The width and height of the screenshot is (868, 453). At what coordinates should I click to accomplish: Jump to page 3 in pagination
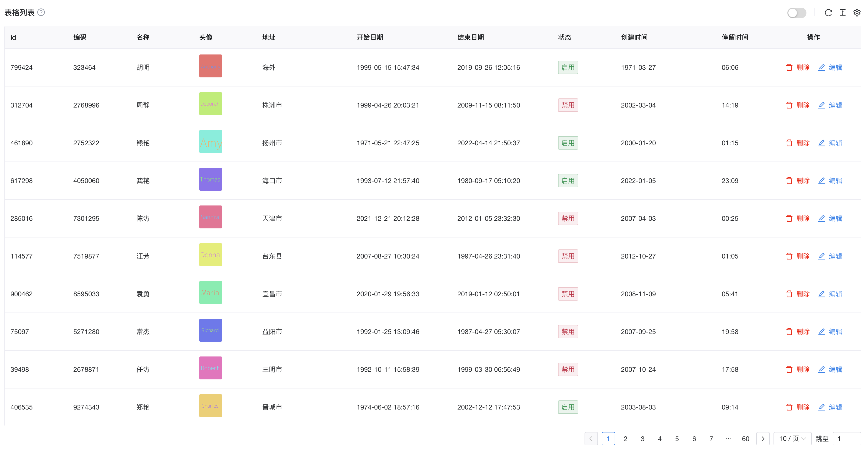coord(642,438)
